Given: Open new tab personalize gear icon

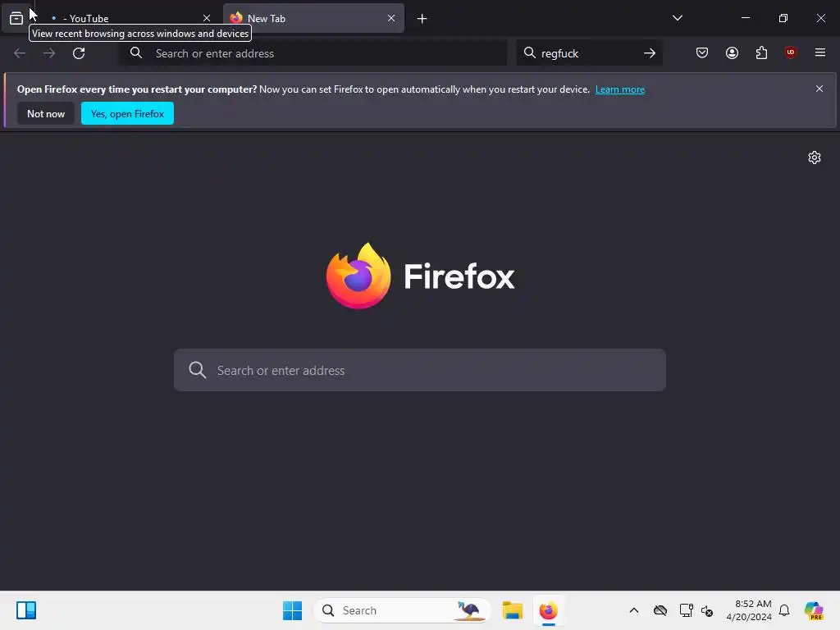Looking at the screenshot, I should pos(815,157).
